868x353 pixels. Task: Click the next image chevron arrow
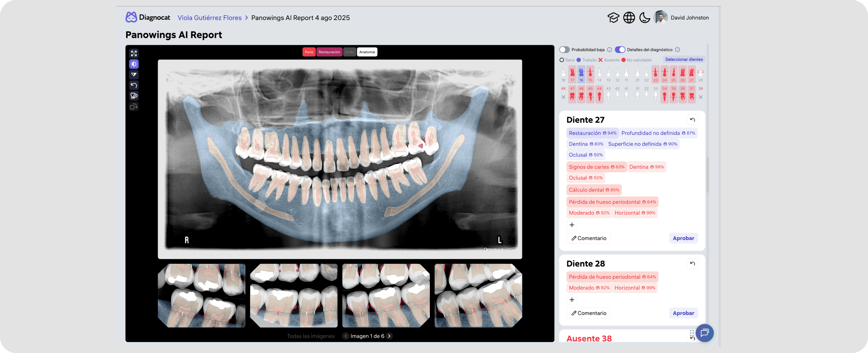(x=389, y=336)
